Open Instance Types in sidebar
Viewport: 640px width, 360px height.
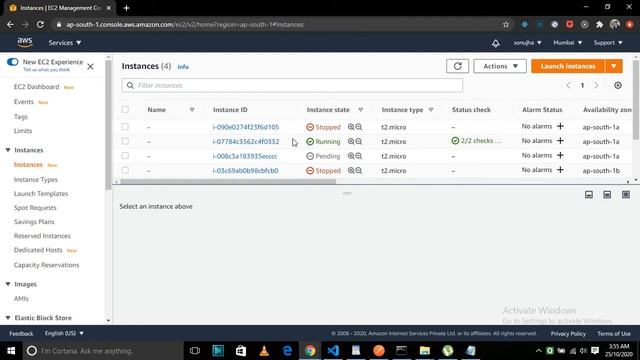click(x=36, y=180)
